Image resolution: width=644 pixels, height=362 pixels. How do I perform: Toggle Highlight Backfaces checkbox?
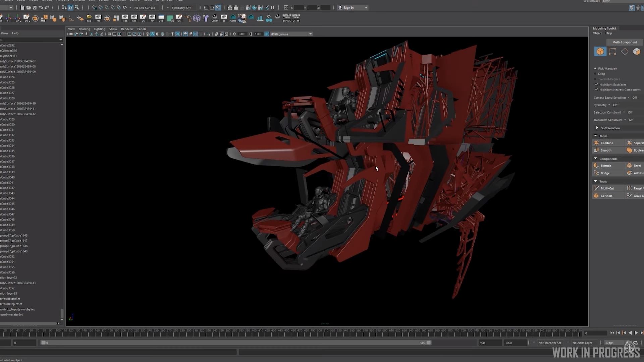pos(596,84)
